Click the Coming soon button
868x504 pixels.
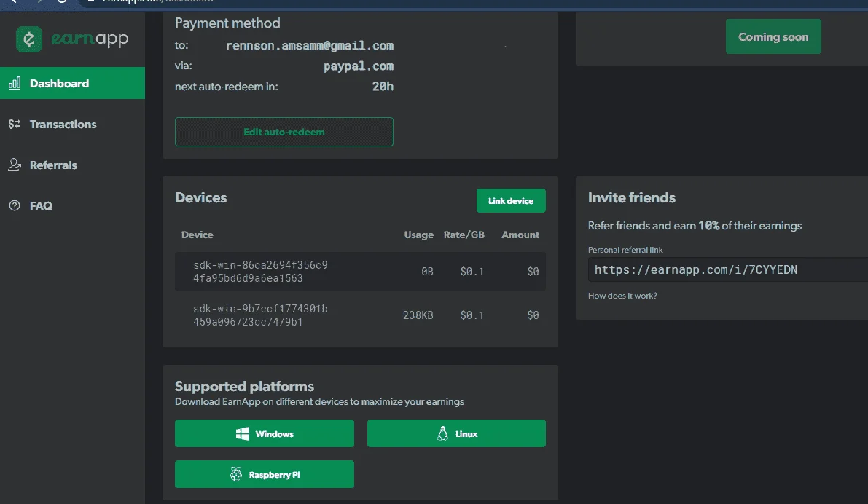773,36
